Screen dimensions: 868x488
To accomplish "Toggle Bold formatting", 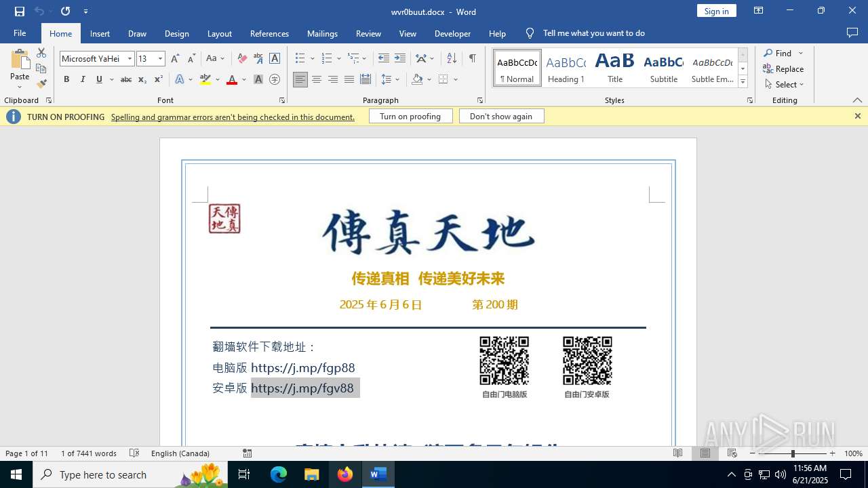I will 66,79.
